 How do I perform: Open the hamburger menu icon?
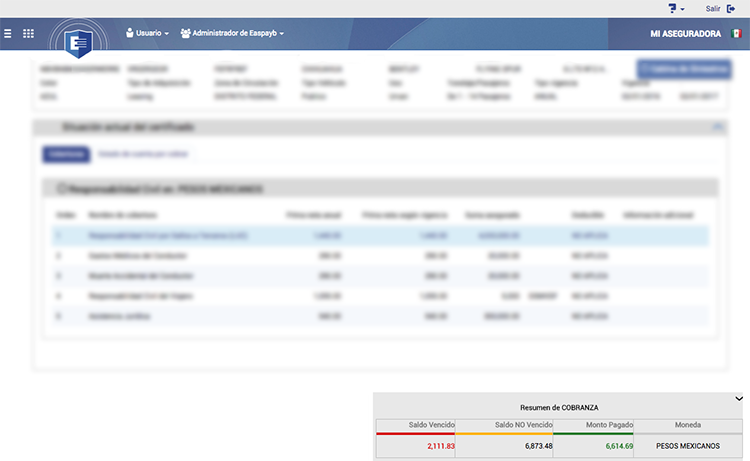[8, 33]
